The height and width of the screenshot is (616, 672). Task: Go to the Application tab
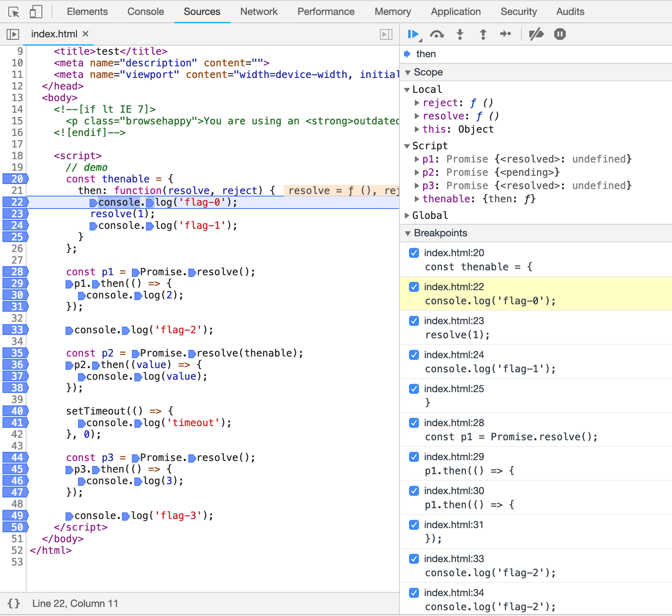pyautogui.click(x=456, y=12)
